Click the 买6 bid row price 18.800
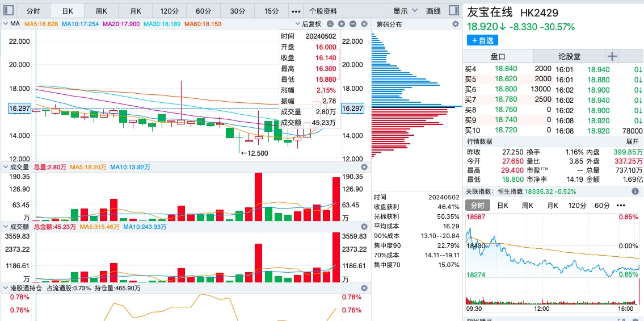The image size is (644, 321). 506,89
